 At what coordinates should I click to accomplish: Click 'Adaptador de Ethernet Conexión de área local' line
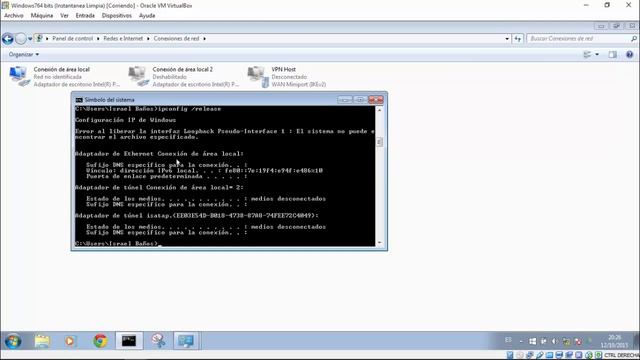(159, 153)
